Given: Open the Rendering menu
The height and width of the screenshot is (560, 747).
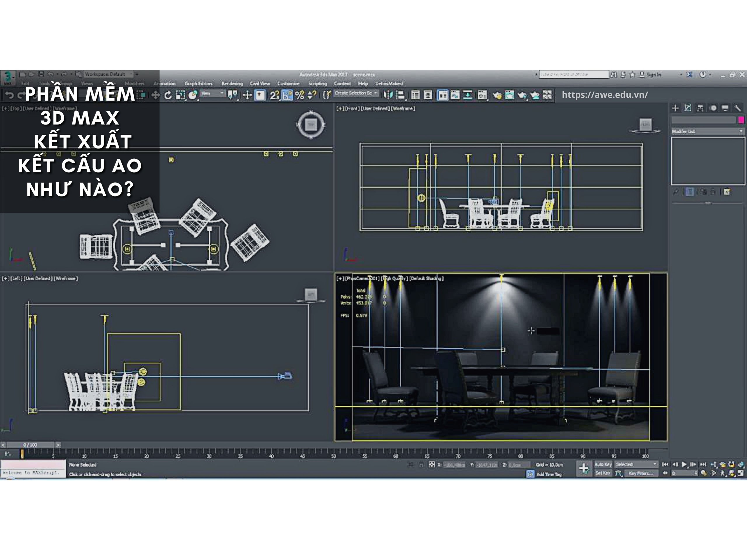Looking at the screenshot, I should (232, 83).
